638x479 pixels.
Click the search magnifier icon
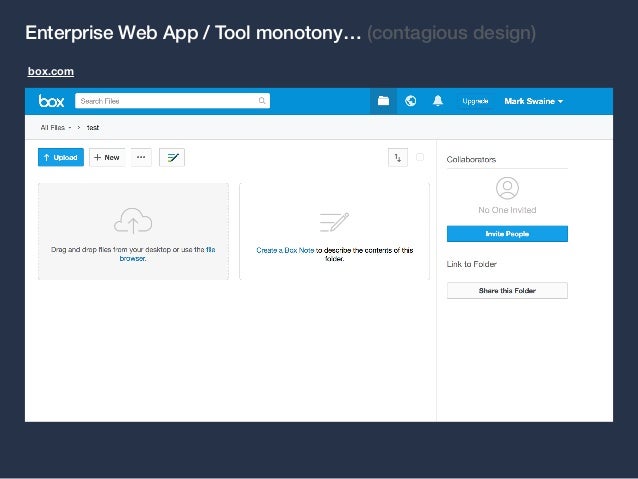(x=262, y=101)
